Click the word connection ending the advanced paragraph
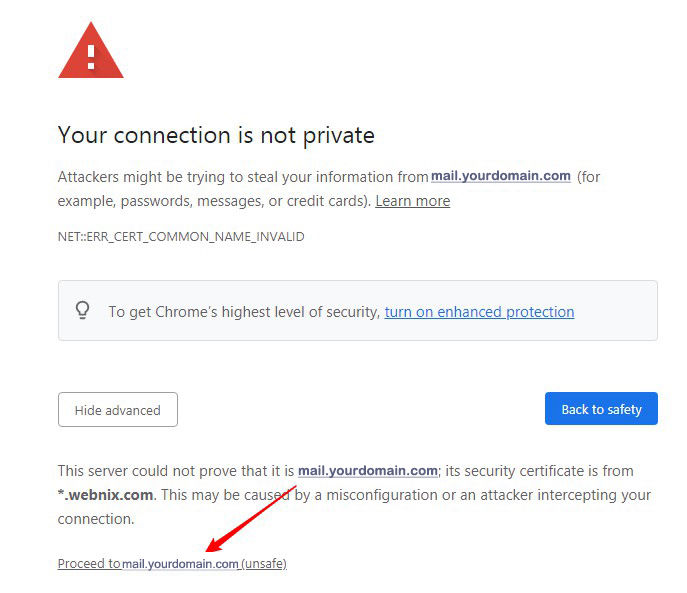The width and height of the screenshot is (687, 593). coord(95,520)
